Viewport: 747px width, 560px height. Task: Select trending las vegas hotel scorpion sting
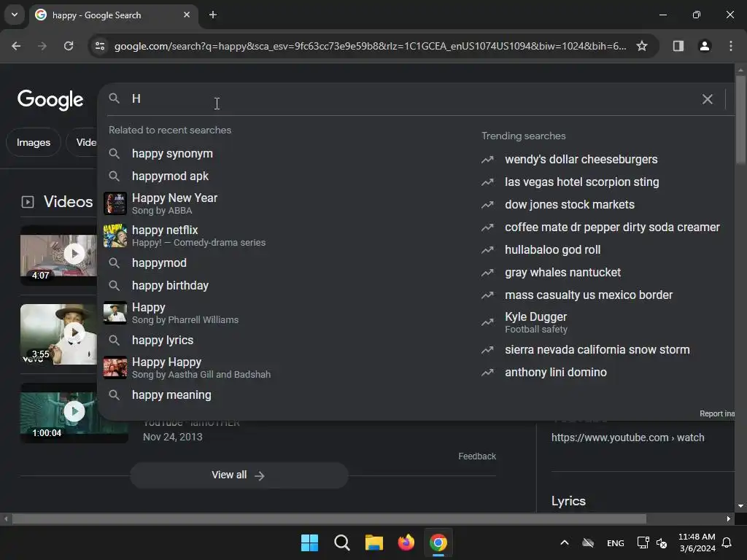581,182
